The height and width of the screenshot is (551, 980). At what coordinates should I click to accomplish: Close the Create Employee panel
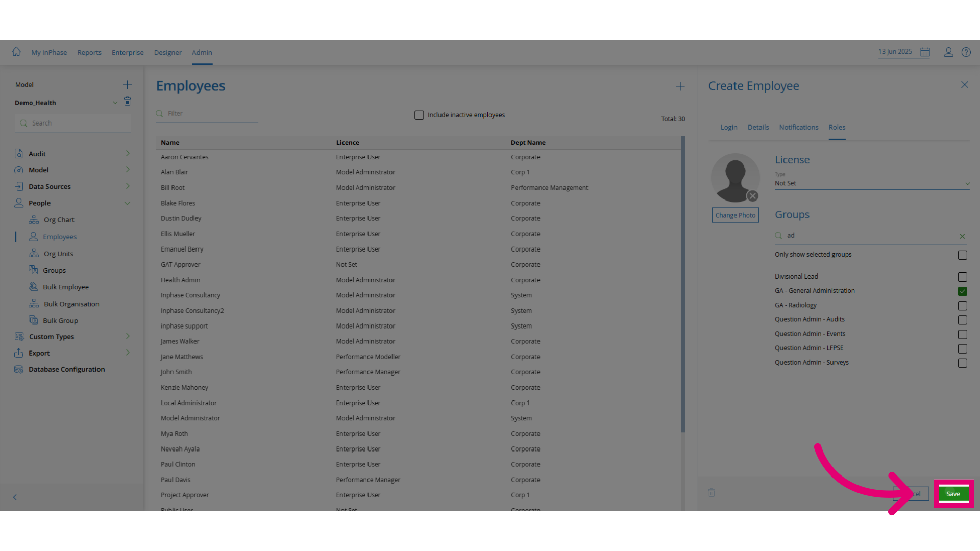964,85
